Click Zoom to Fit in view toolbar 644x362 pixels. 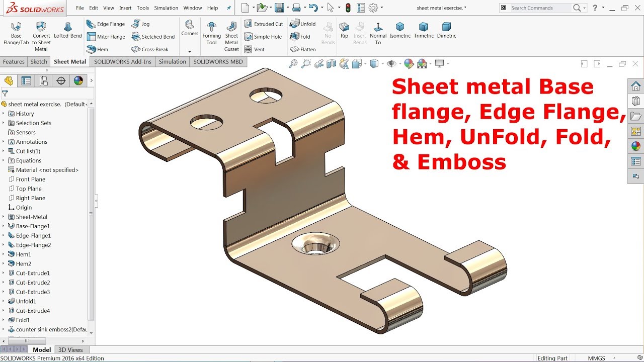[x=293, y=64]
